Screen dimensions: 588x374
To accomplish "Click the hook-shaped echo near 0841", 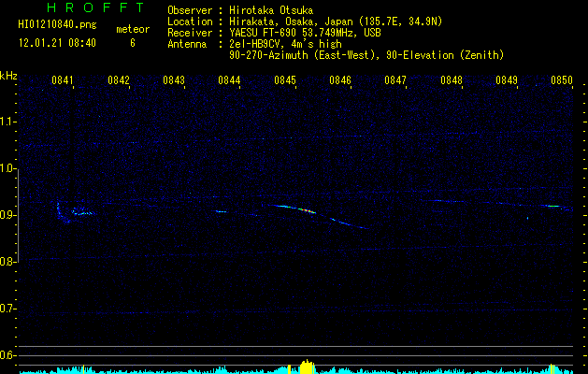I will [63, 212].
